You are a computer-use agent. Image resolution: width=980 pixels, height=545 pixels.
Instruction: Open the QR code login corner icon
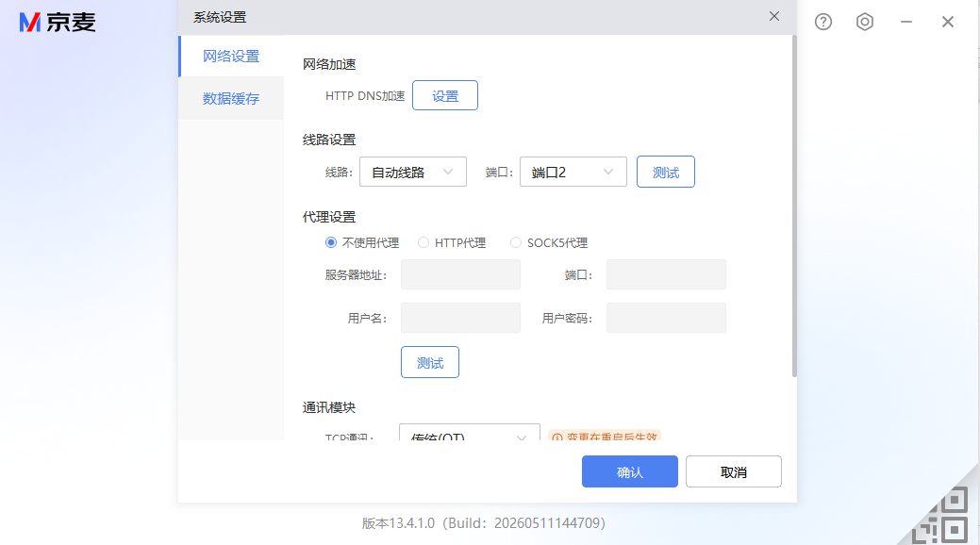[x=940, y=517]
